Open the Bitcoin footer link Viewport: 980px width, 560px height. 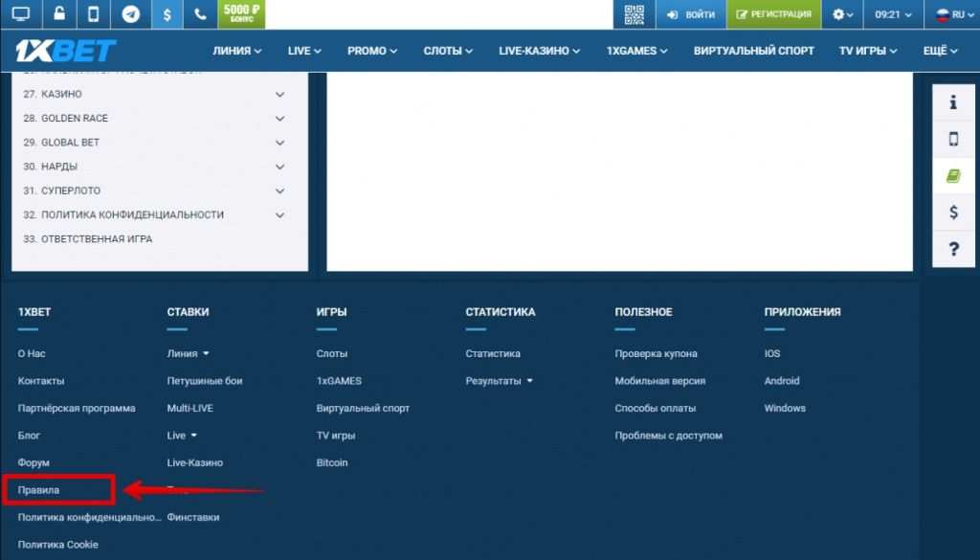(331, 462)
